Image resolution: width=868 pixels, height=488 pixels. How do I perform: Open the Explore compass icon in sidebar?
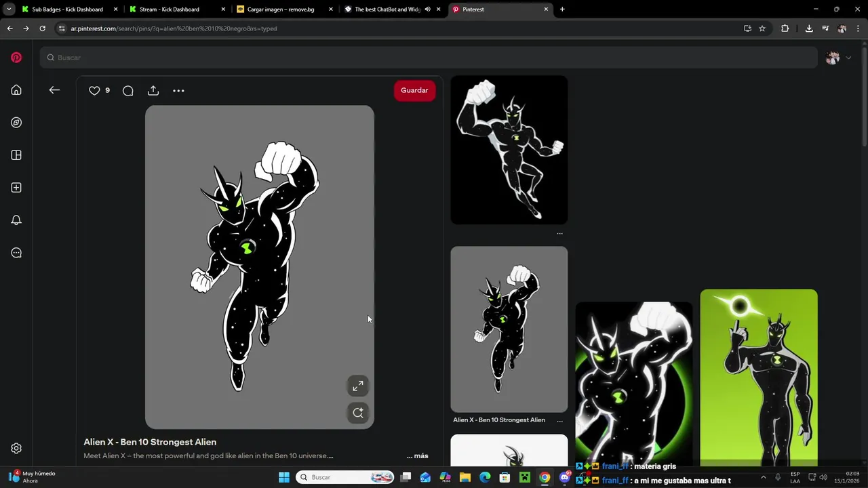16,123
